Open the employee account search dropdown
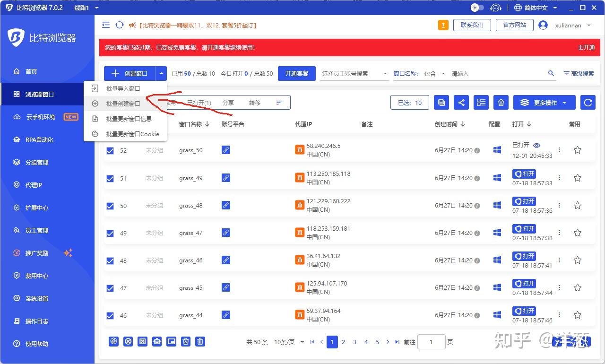Screen dimensions: 605x364 point(354,73)
